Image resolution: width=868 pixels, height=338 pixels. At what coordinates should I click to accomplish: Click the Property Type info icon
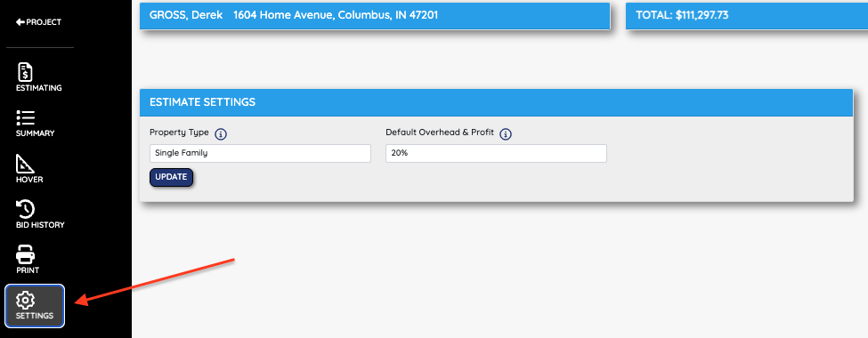pos(221,134)
